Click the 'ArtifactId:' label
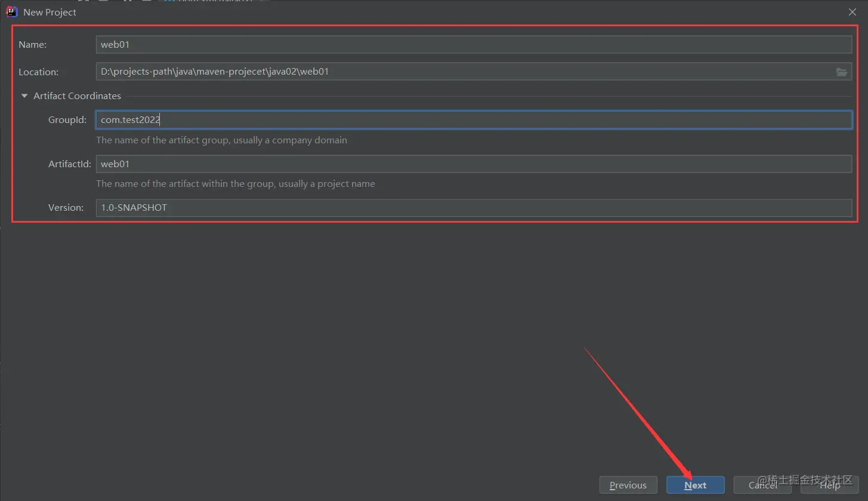 70,164
